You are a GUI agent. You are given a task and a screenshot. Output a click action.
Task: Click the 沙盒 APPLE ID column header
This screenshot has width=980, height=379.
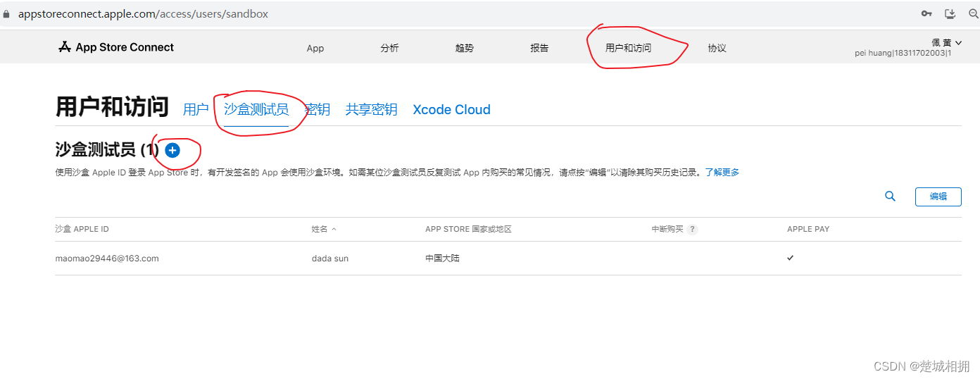82,229
